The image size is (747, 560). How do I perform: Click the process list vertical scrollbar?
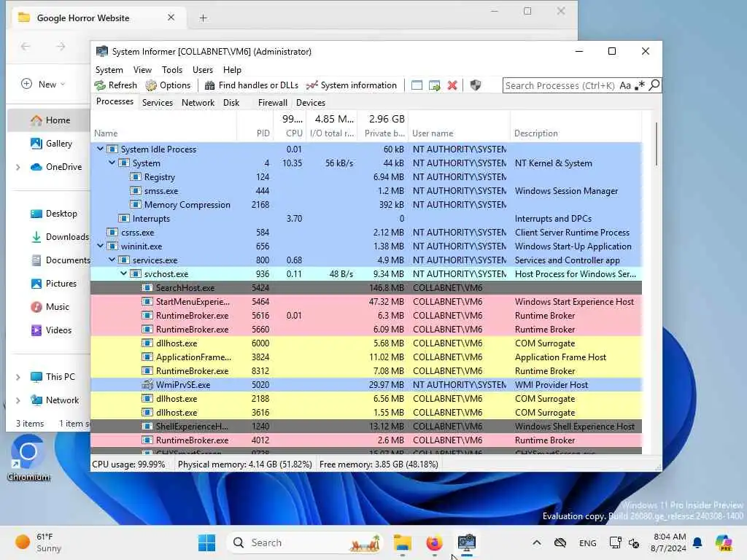(656, 144)
